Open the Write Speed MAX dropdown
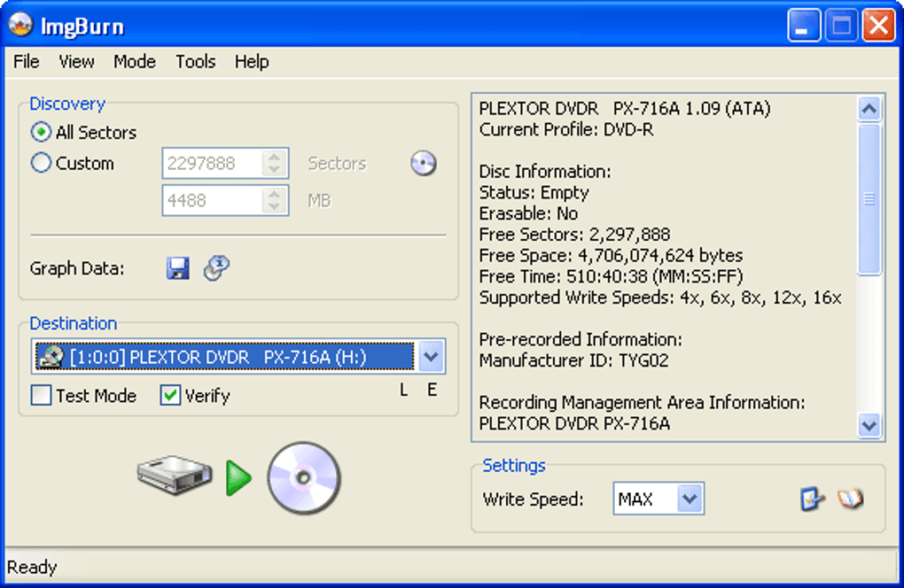This screenshot has width=904, height=588. (x=690, y=499)
